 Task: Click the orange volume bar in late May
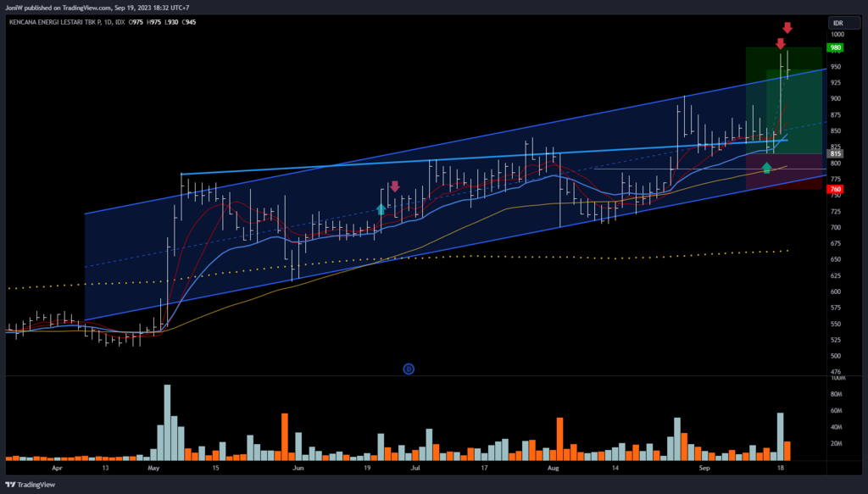pos(285,436)
